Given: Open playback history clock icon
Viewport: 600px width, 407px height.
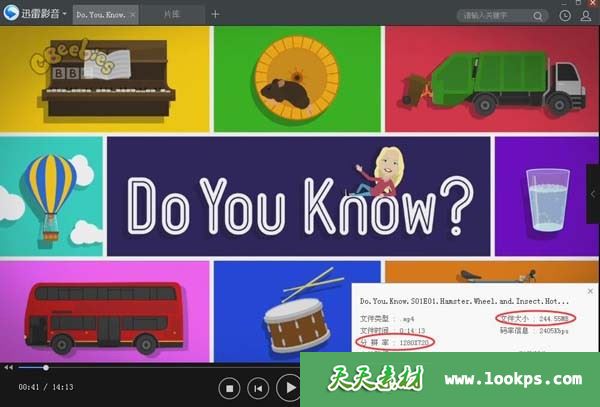Looking at the screenshot, I should (566, 16).
